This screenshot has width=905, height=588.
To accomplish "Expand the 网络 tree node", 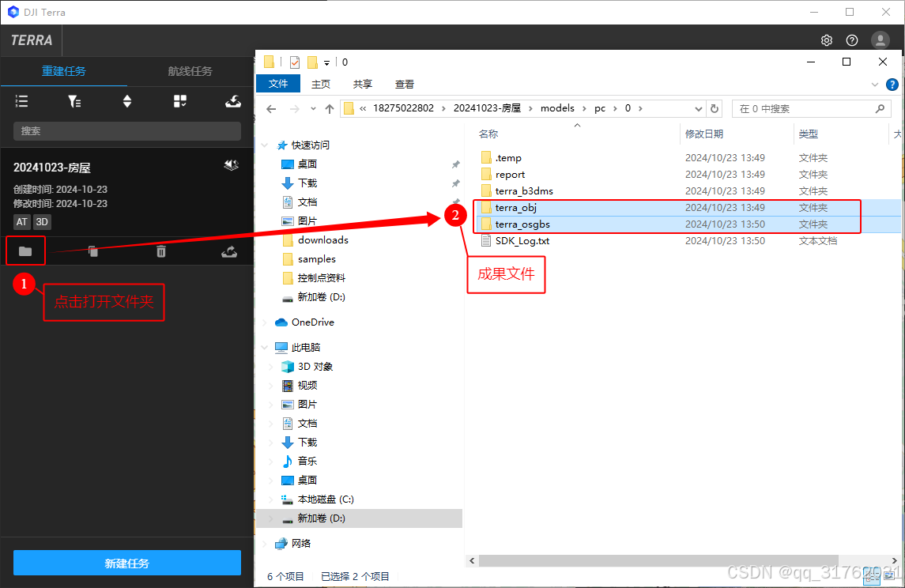I will point(265,544).
